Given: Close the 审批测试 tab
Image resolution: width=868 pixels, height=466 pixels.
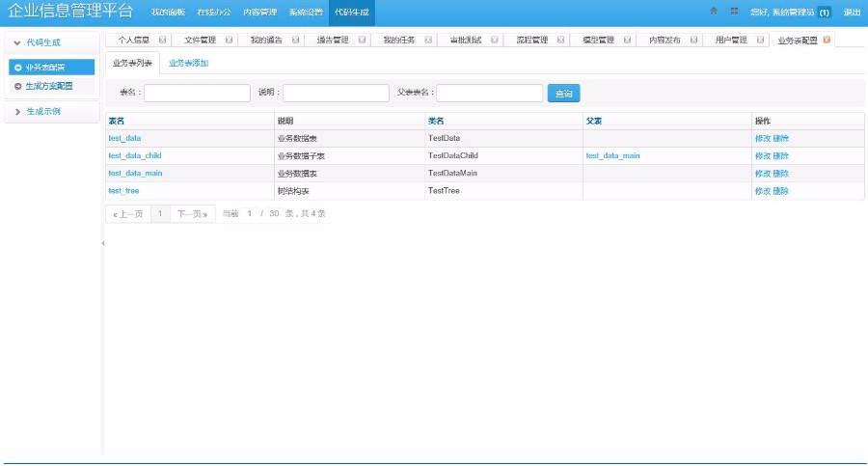Looking at the screenshot, I should tap(495, 40).
